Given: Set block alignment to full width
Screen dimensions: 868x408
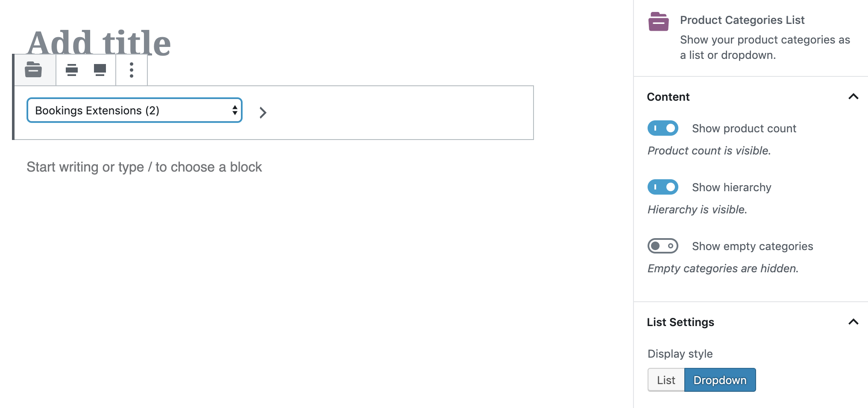Looking at the screenshot, I should pos(100,70).
